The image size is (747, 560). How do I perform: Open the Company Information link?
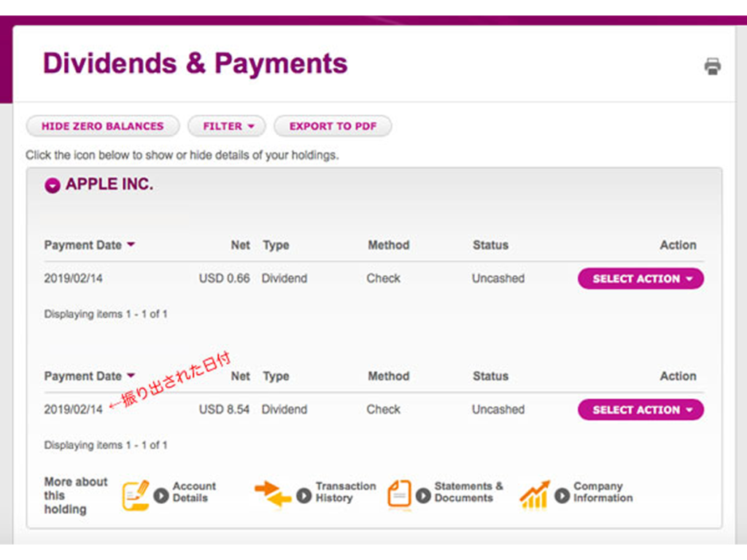[603, 492]
